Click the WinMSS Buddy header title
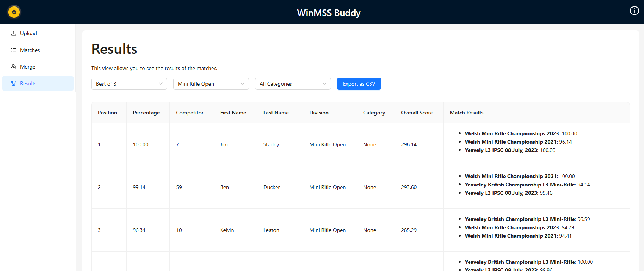 tap(329, 13)
